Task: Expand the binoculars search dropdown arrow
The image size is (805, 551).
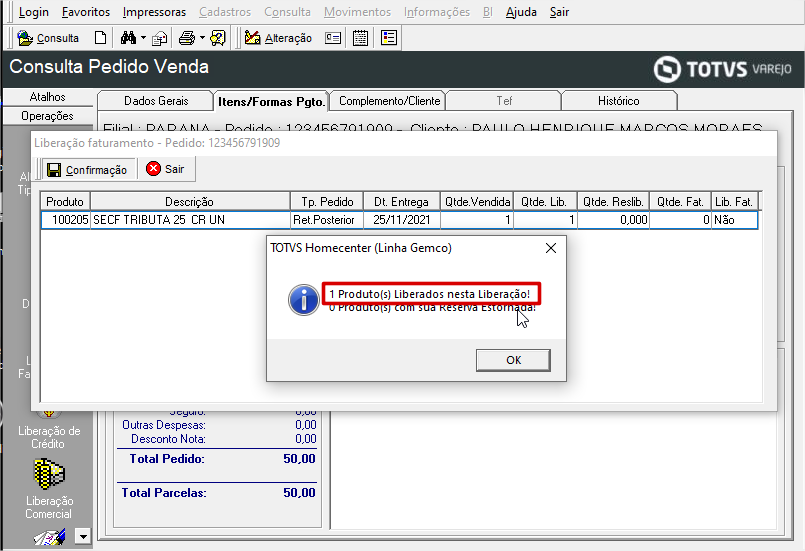Action: [143, 38]
